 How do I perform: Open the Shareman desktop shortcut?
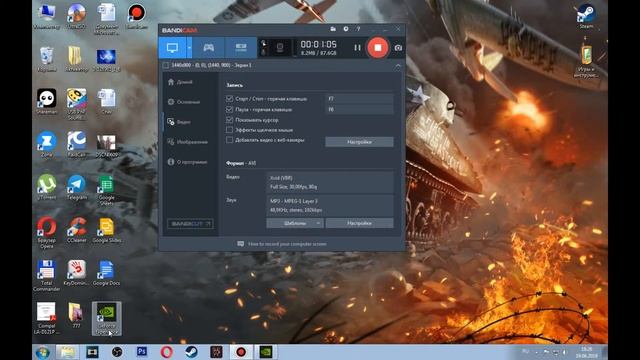pos(47,101)
